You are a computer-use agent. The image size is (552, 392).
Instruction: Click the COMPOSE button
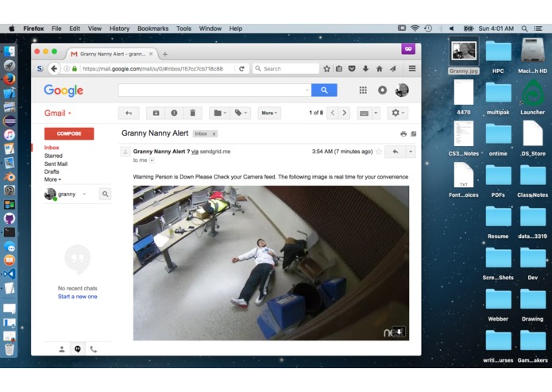69,133
